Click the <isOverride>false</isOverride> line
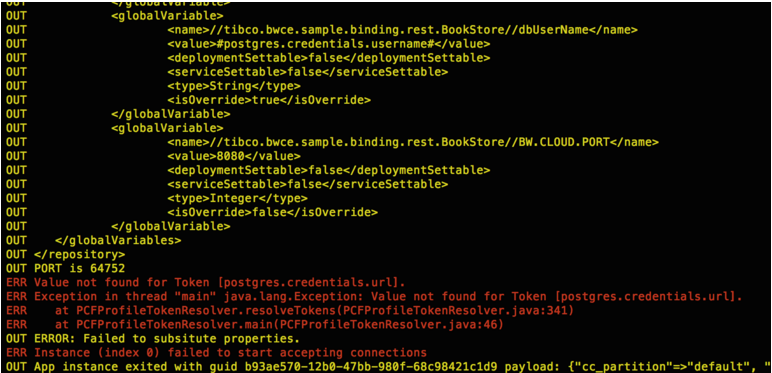The height and width of the screenshot is (373, 772). click(272, 213)
